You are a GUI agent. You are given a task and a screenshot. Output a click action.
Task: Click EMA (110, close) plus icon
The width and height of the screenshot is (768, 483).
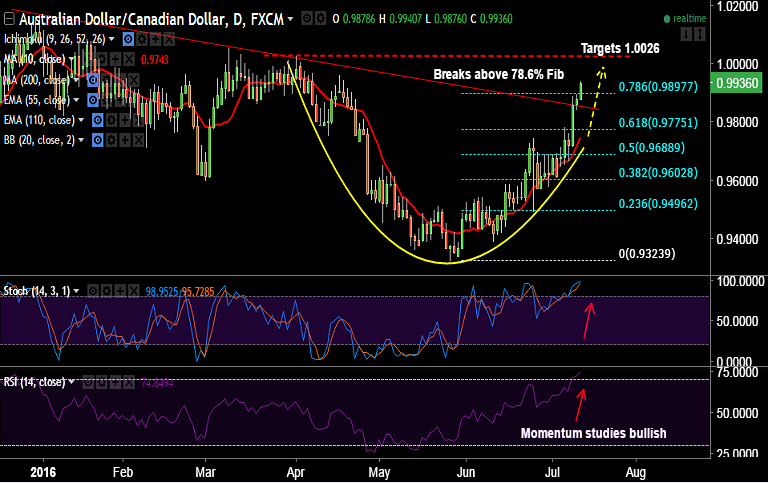tap(124, 121)
